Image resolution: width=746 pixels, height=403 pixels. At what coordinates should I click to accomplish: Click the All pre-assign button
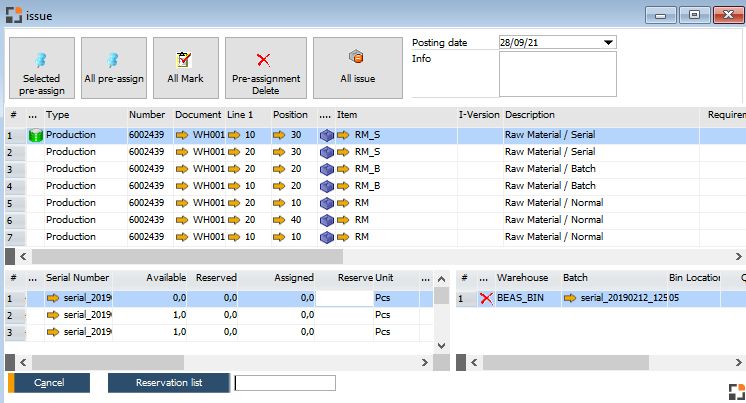tap(113, 68)
